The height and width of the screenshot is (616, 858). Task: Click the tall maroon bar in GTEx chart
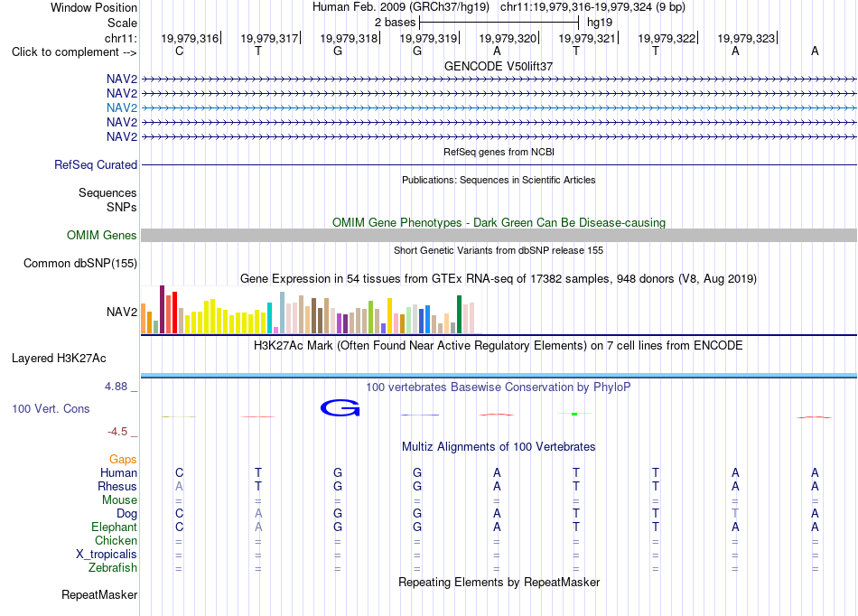coord(162,309)
